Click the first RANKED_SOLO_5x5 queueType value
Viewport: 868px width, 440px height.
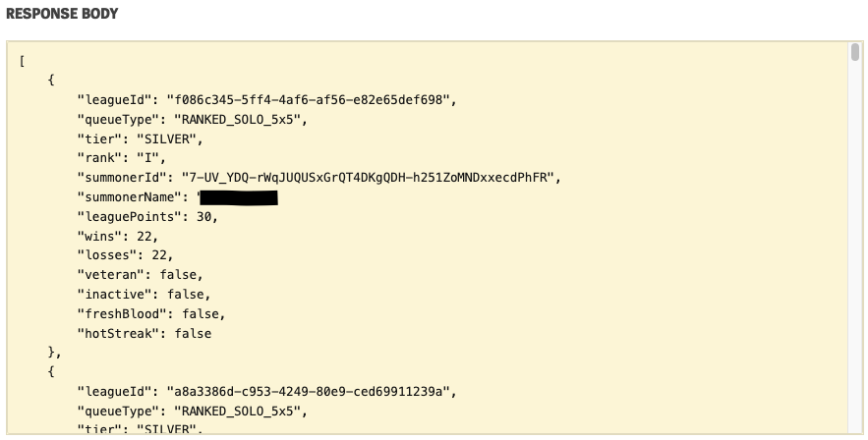240,119
